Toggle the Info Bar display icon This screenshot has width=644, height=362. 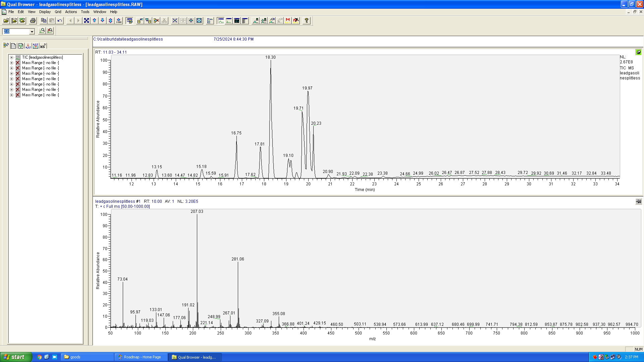pos(130,21)
